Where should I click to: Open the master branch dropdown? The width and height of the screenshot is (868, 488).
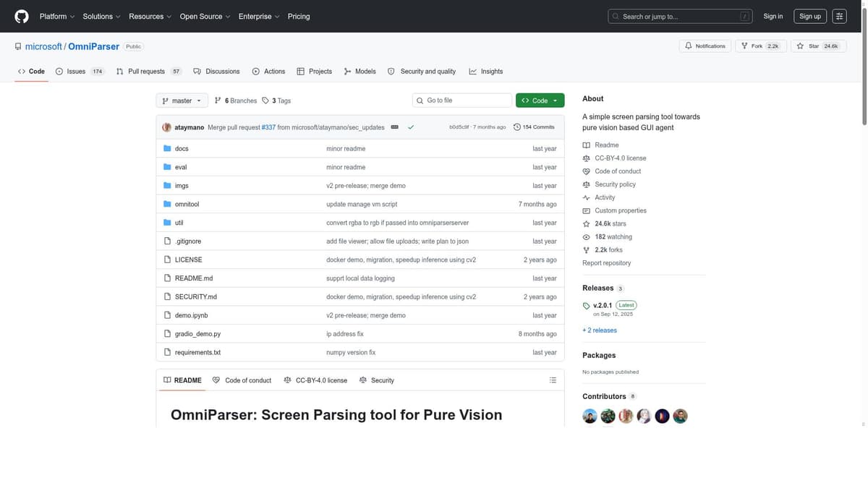point(182,100)
